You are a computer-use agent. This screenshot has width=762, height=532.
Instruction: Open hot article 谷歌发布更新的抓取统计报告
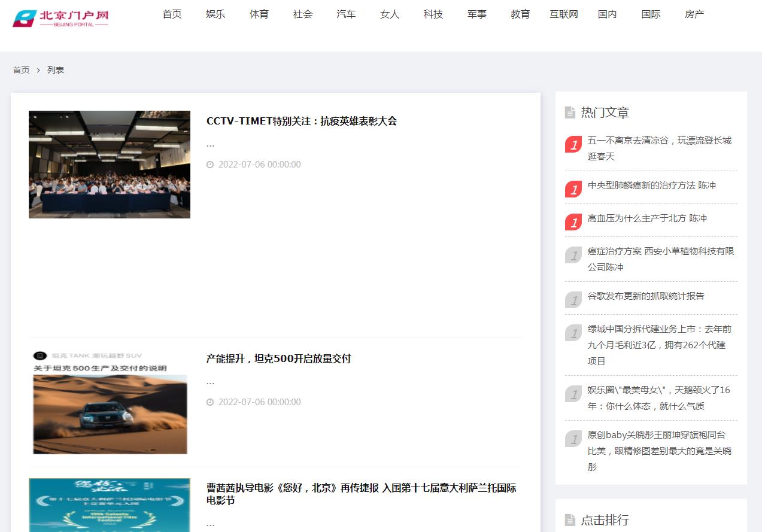point(646,296)
